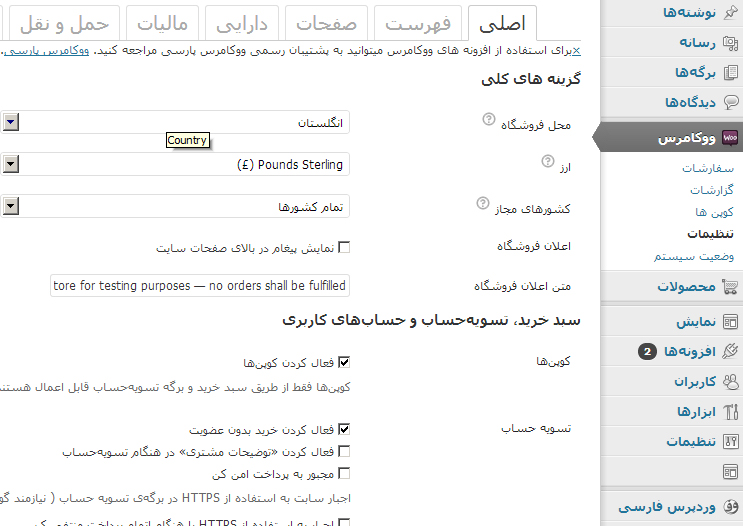Click the arrow button of تمام کشورها dropdown
Screen dimensions: 743x526
(11, 206)
